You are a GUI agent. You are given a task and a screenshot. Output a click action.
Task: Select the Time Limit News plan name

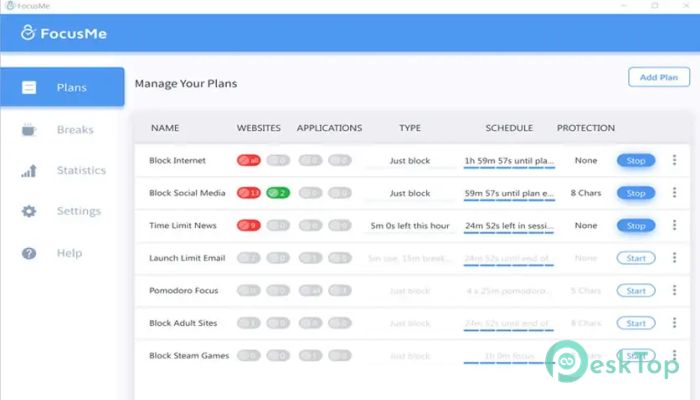tap(183, 225)
